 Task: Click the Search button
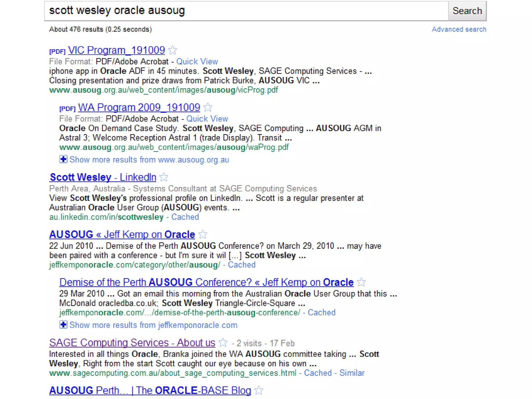(467, 11)
